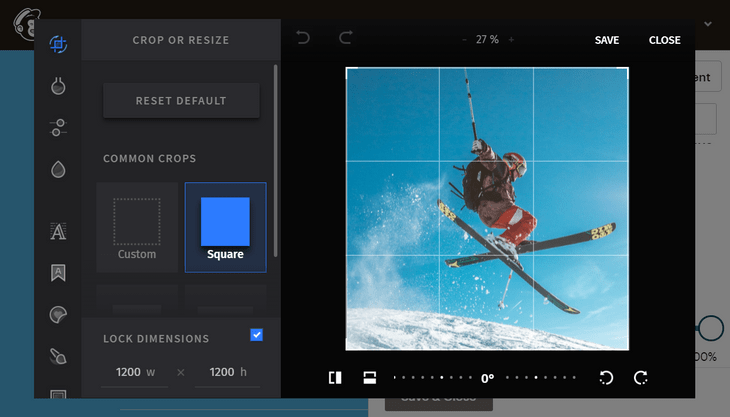The width and height of the screenshot is (730, 417).
Task: Select the Brush tool
Action: [58, 356]
